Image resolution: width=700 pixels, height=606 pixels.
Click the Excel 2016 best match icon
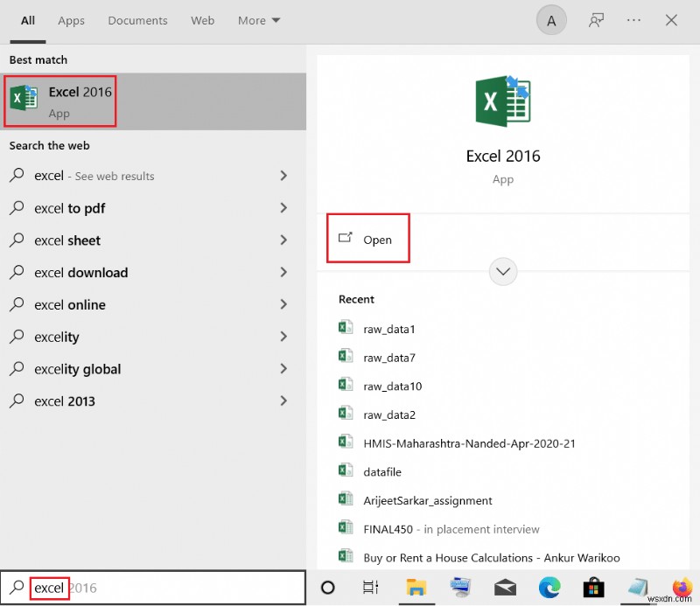tap(24, 100)
